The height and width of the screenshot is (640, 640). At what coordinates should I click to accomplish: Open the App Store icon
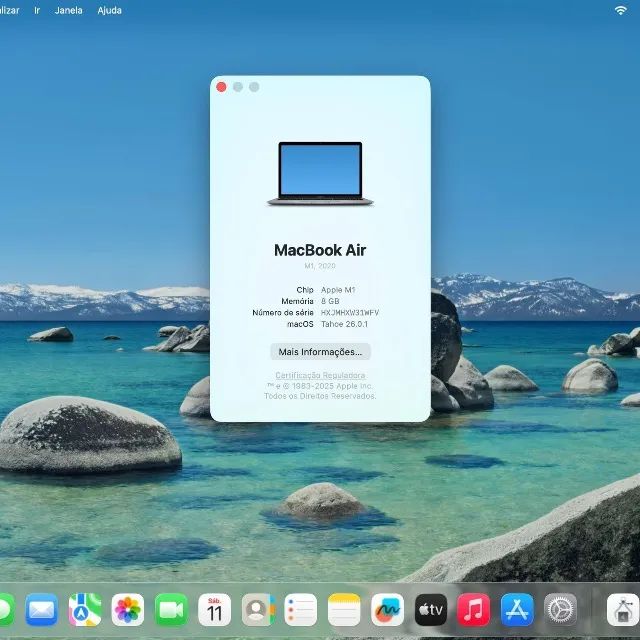(517, 610)
